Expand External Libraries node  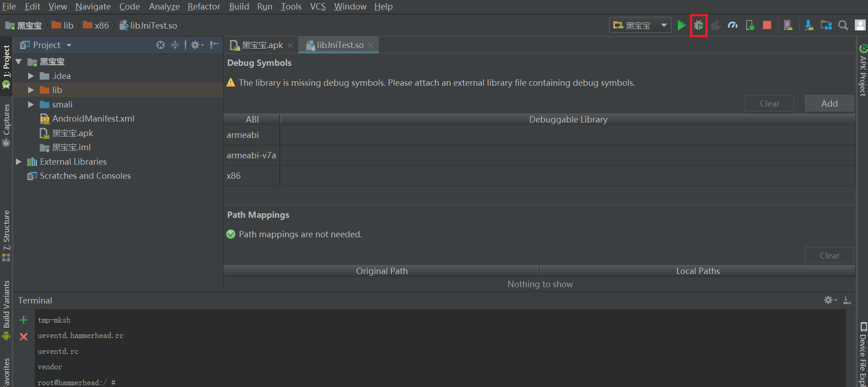coord(19,162)
